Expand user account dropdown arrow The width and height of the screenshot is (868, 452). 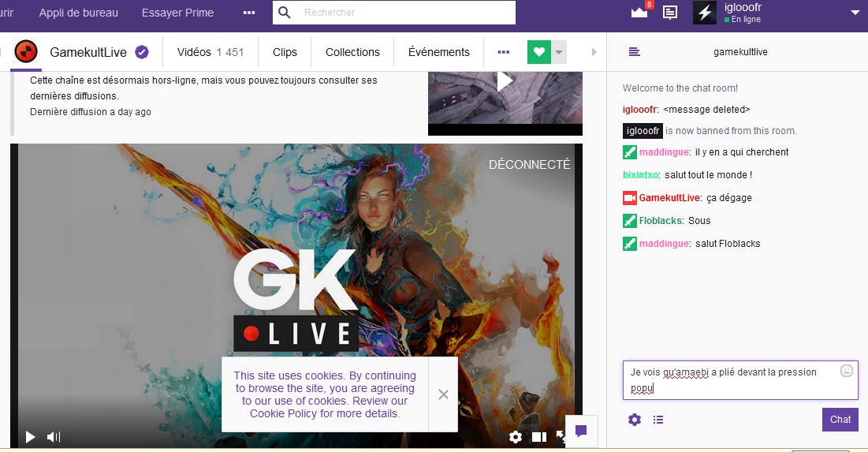[855, 13]
